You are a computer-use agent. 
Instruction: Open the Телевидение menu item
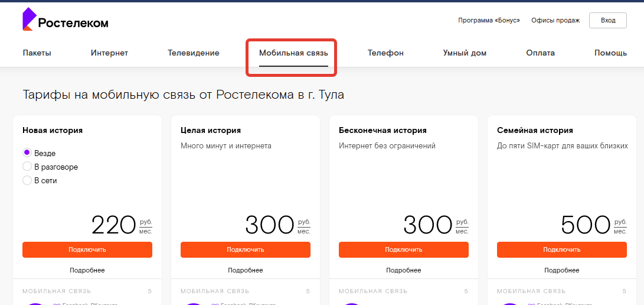tap(194, 53)
